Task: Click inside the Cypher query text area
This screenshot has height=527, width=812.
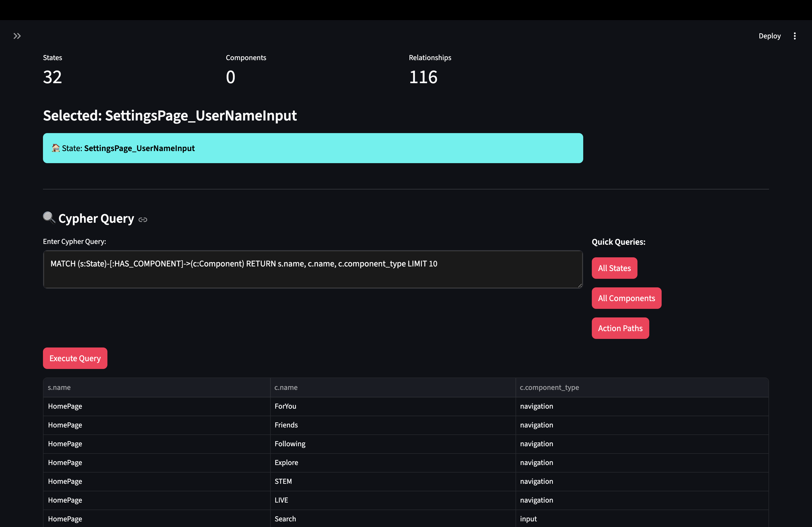Action: click(x=312, y=269)
